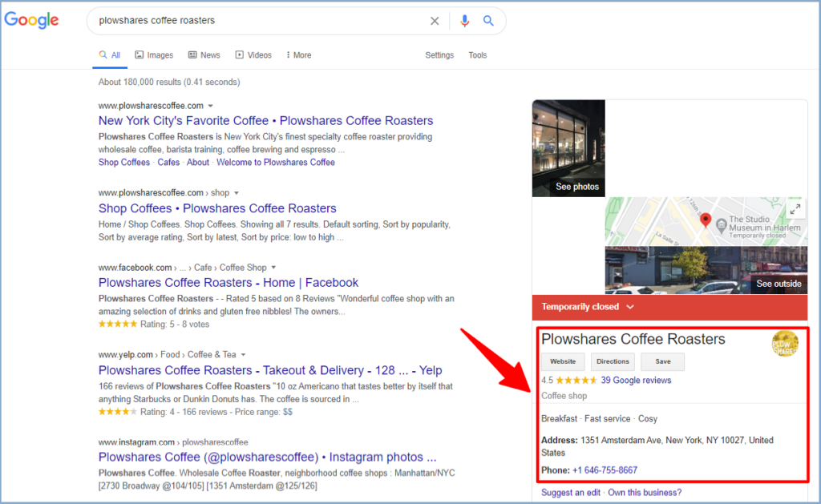Open the About sitelink
The width and height of the screenshot is (821, 504).
click(198, 162)
